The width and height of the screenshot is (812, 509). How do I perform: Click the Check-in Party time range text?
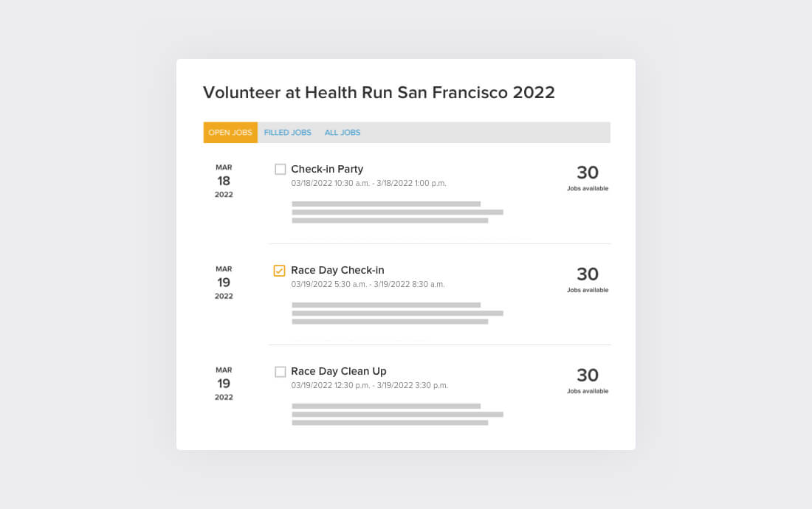click(368, 183)
